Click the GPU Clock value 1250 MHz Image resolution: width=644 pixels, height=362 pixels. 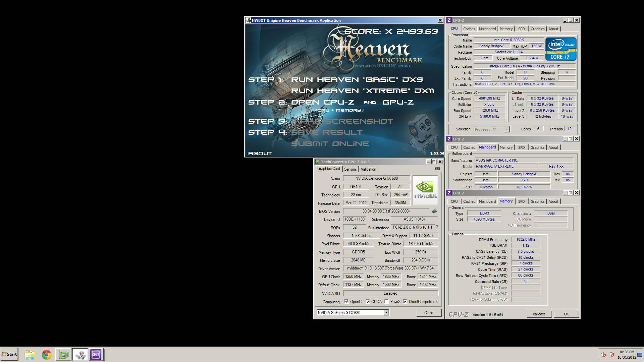pyautogui.click(x=354, y=277)
